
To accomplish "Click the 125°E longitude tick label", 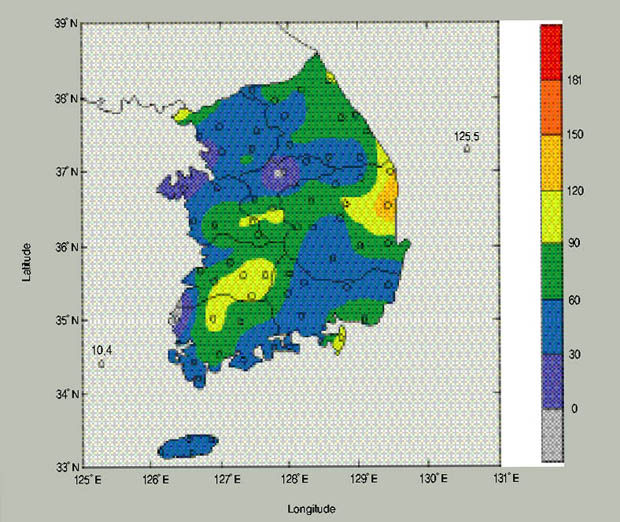I will click(x=88, y=479).
